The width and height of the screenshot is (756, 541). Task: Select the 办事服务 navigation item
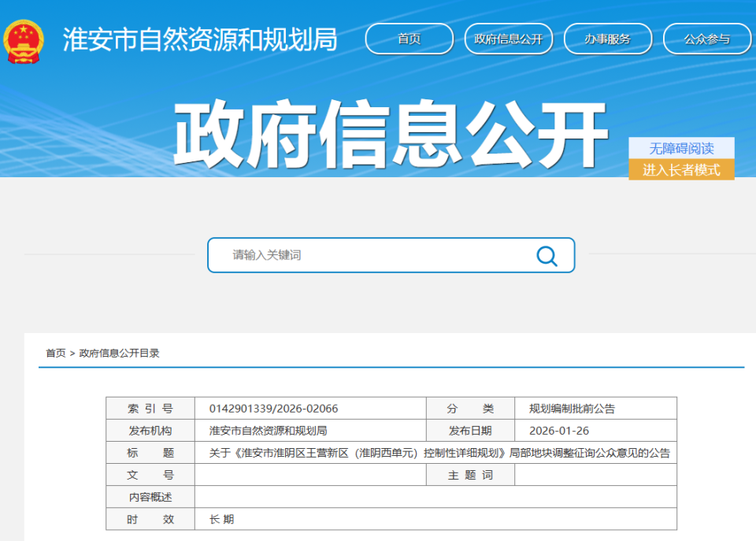click(608, 38)
